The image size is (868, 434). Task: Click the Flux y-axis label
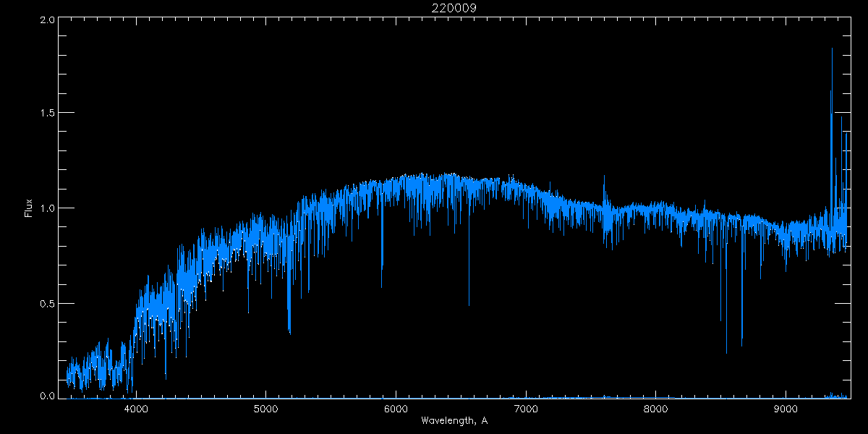pos(28,208)
